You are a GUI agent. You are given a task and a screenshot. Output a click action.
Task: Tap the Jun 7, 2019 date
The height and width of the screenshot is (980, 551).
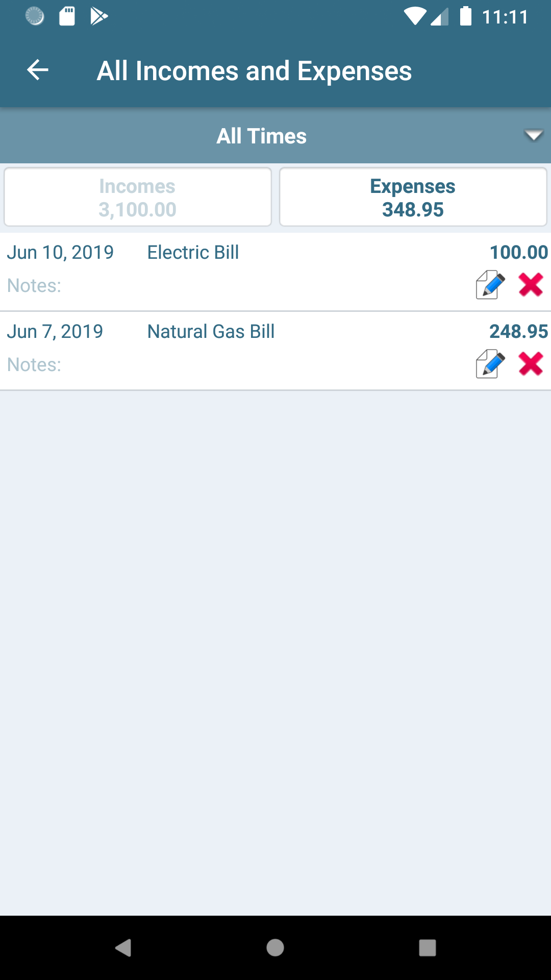coord(55,332)
